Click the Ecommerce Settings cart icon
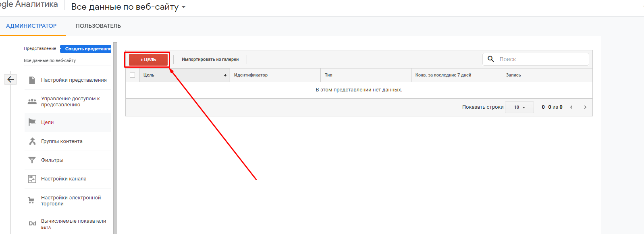 (31, 201)
